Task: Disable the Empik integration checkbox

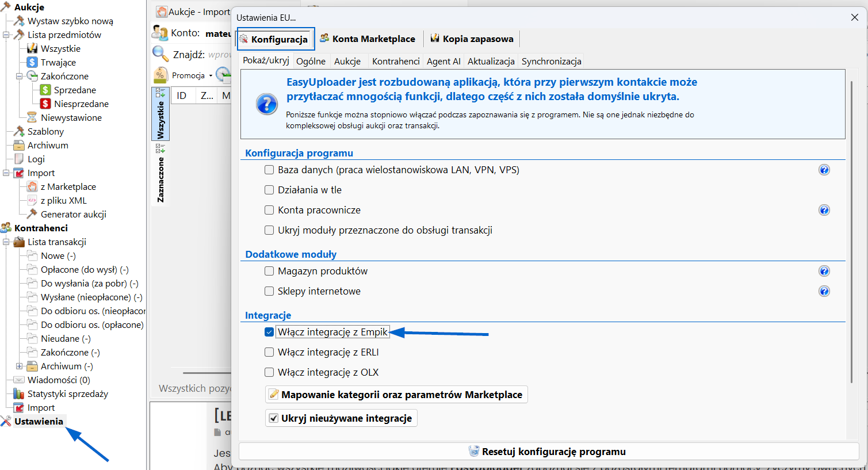Action: tap(269, 332)
